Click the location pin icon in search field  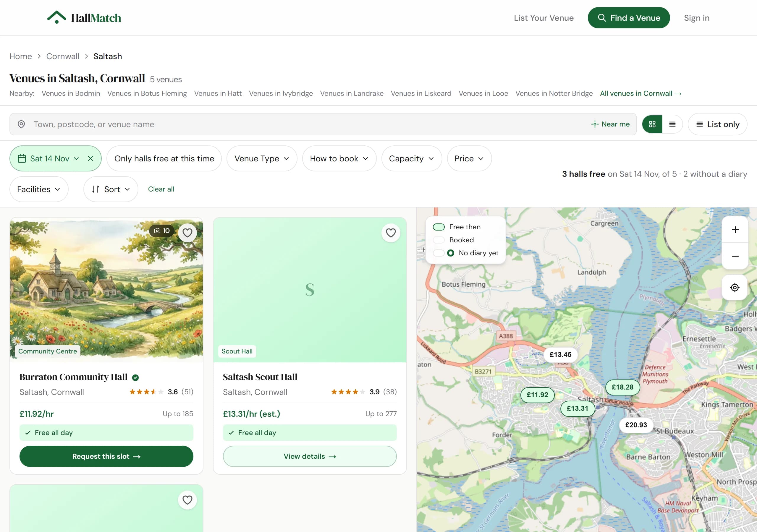(x=21, y=124)
